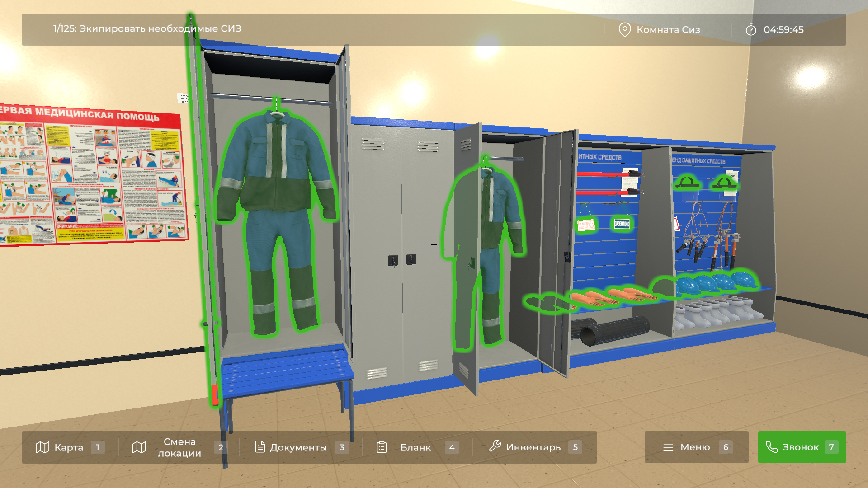Open the Меню button
The image size is (868, 488).
click(696, 447)
